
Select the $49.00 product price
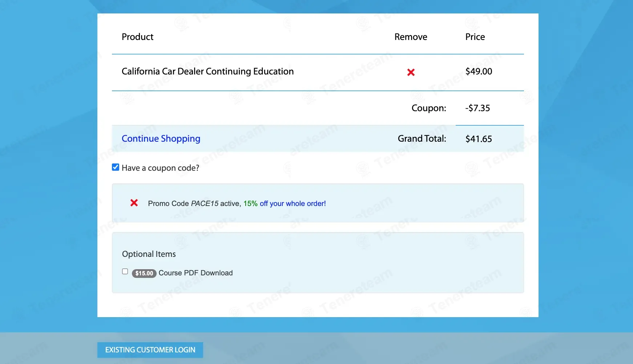click(479, 71)
